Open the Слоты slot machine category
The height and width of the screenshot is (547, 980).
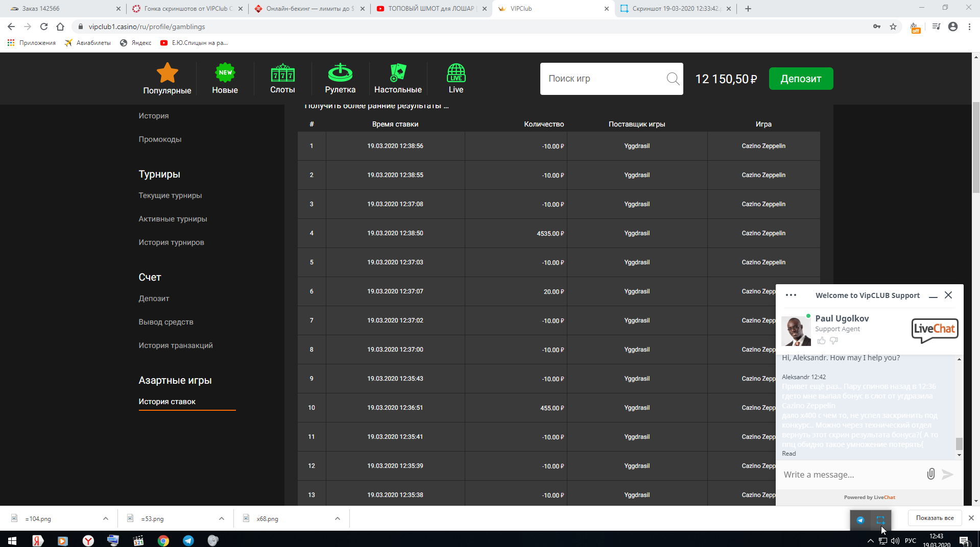282,79
